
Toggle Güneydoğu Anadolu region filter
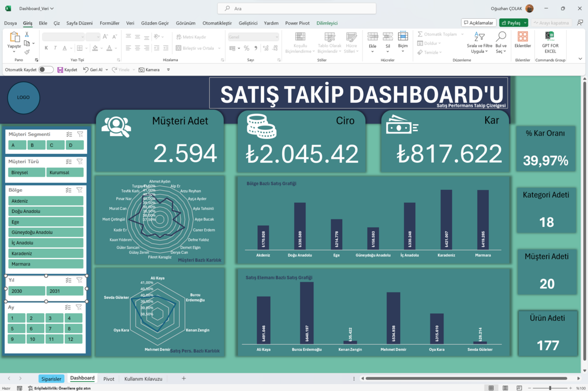pos(46,233)
